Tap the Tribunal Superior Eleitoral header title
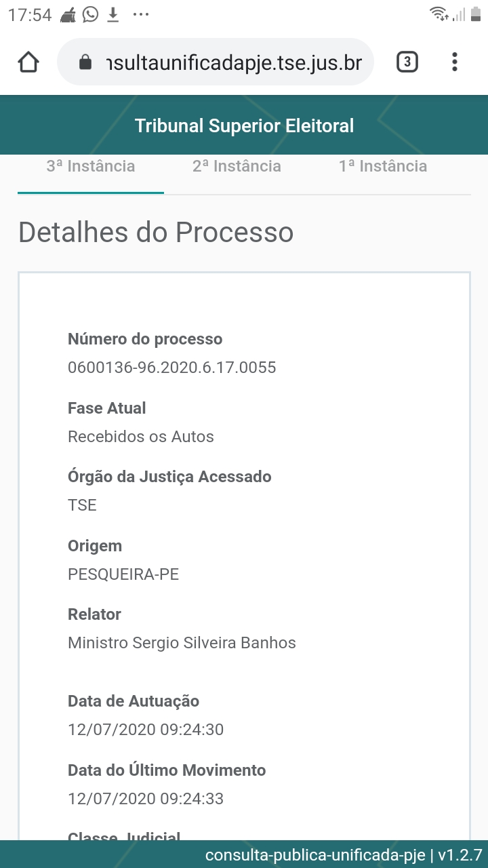Screen dimensions: 488x868 click(x=244, y=125)
